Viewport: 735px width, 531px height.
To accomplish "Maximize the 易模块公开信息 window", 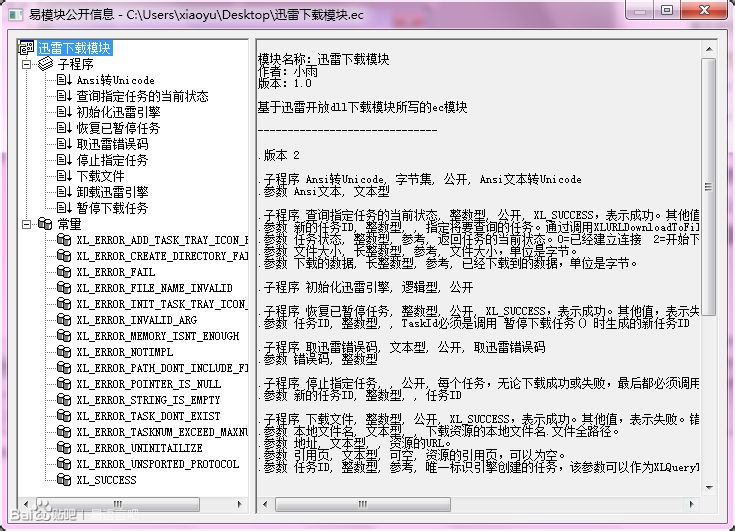I will 667,10.
